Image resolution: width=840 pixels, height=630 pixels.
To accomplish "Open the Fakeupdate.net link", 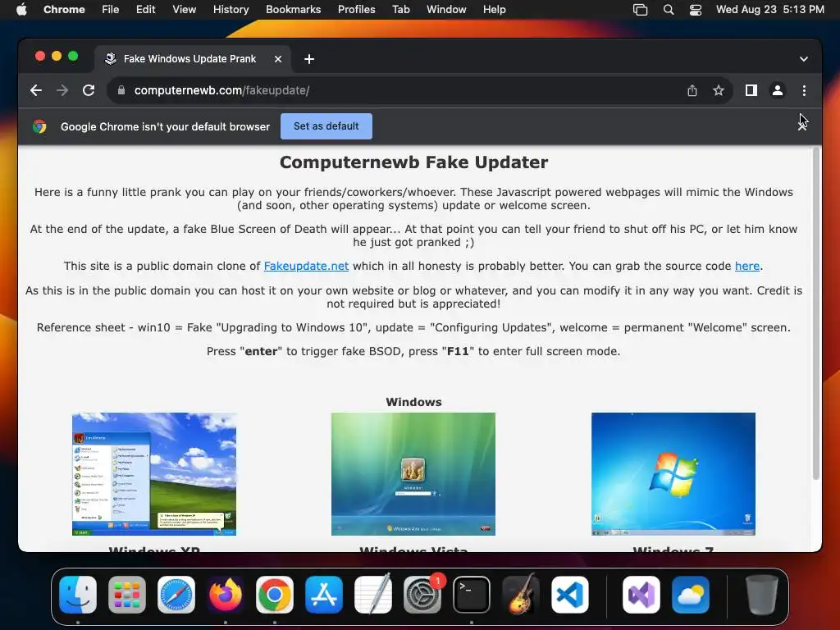I will pyautogui.click(x=306, y=267).
